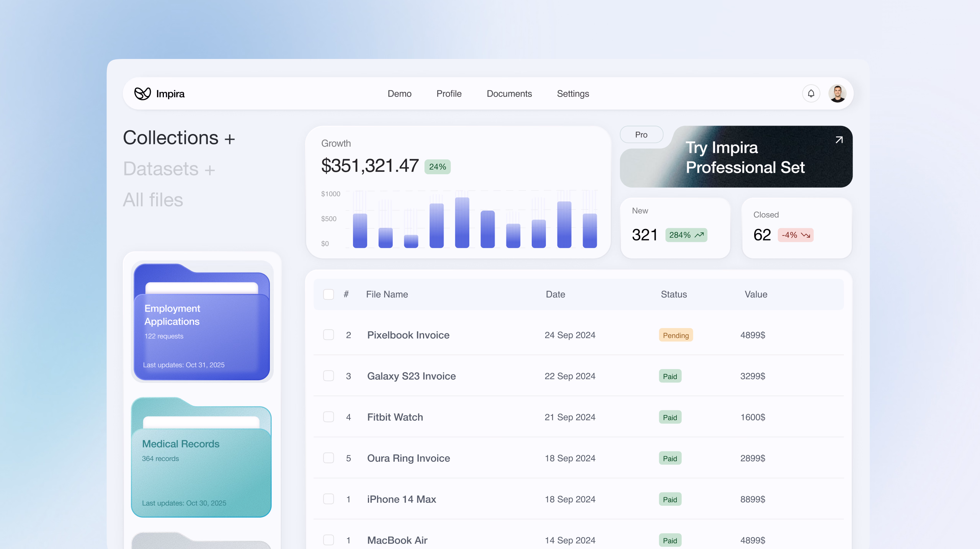
Task: Click the iPhone 14 Max file name
Action: click(x=402, y=499)
